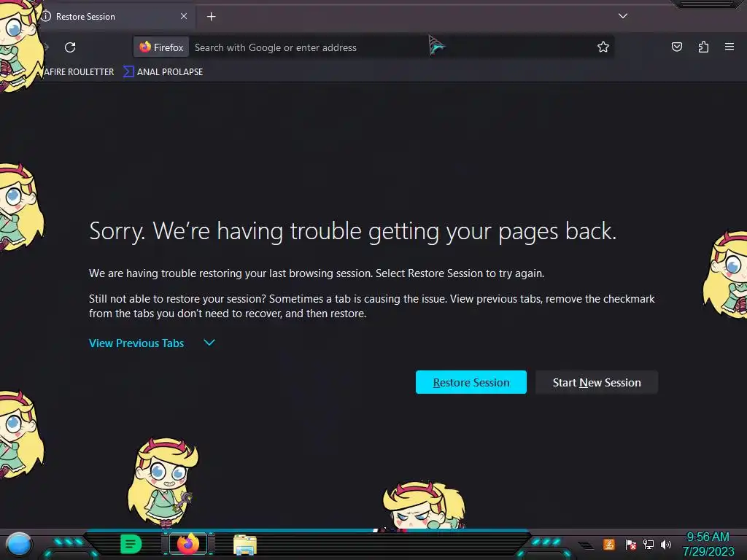Screen dimensions: 747x560
Task: Open the AFIRE ROULETTER bookmark
Action: pos(79,72)
